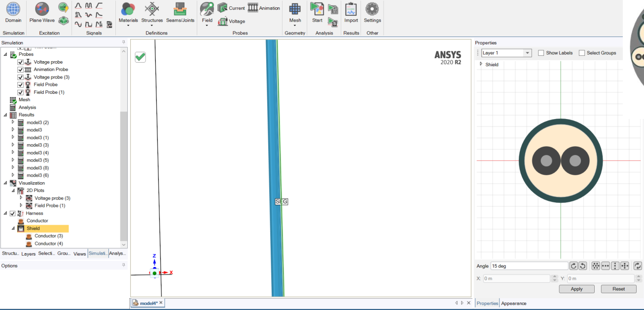Open the Structures definitions menu

point(152,14)
